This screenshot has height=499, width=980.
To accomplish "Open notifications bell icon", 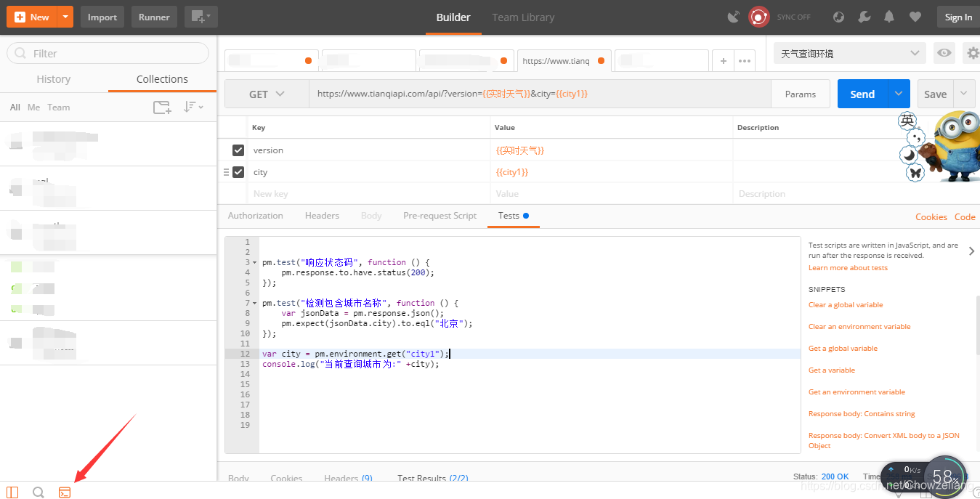I will pyautogui.click(x=889, y=17).
